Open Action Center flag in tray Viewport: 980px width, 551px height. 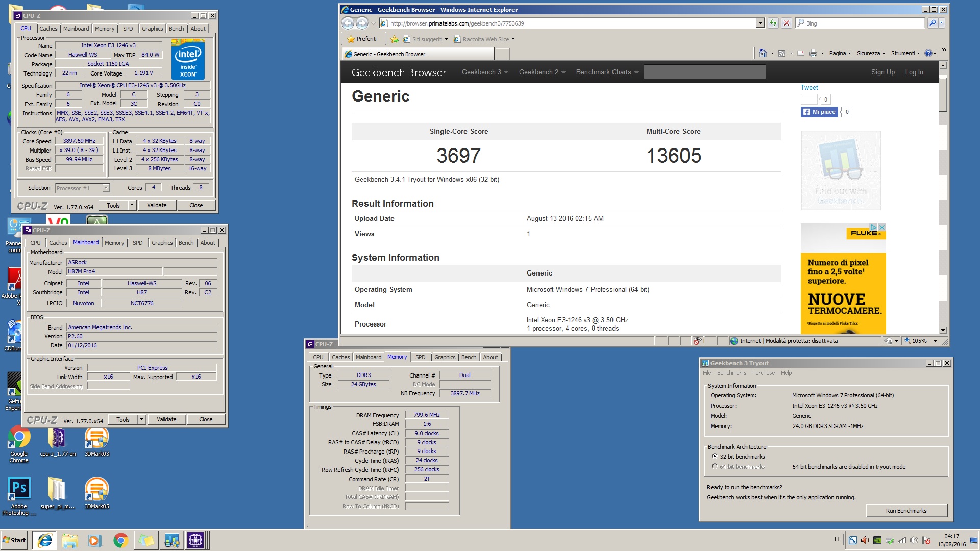(x=926, y=540)
